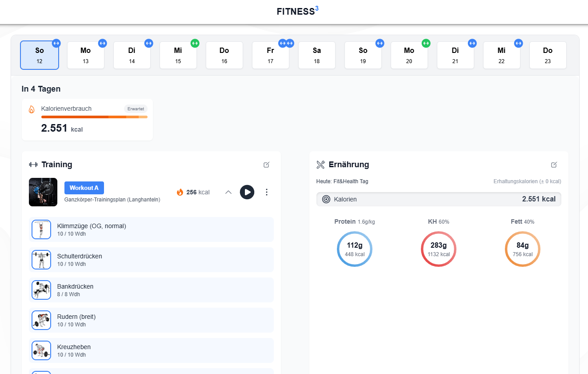
Task: Click the Kalorien 2.551 kcal bar
Action: 438,199
